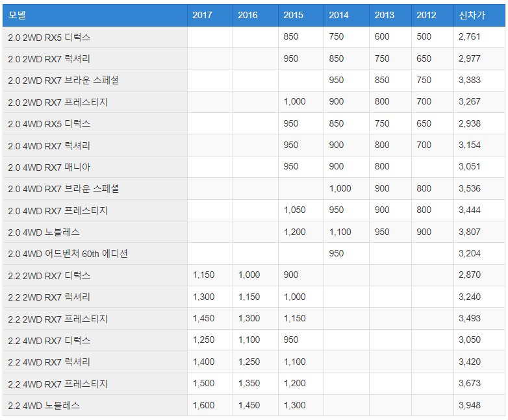Select model name 2.0 4WD RX7 프레스티지
Screen dimensions: 508x420
[58, 211]
